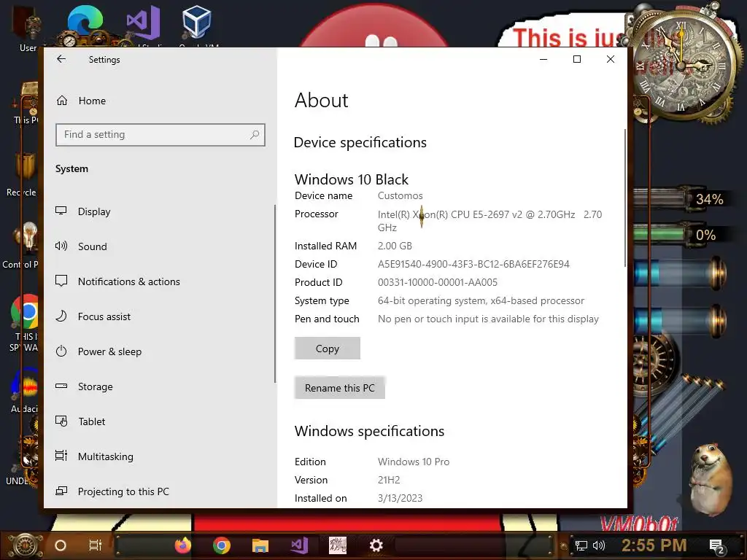Minimize the Settings window
This screenshot has height=560, width=747.
coord(543,59)
